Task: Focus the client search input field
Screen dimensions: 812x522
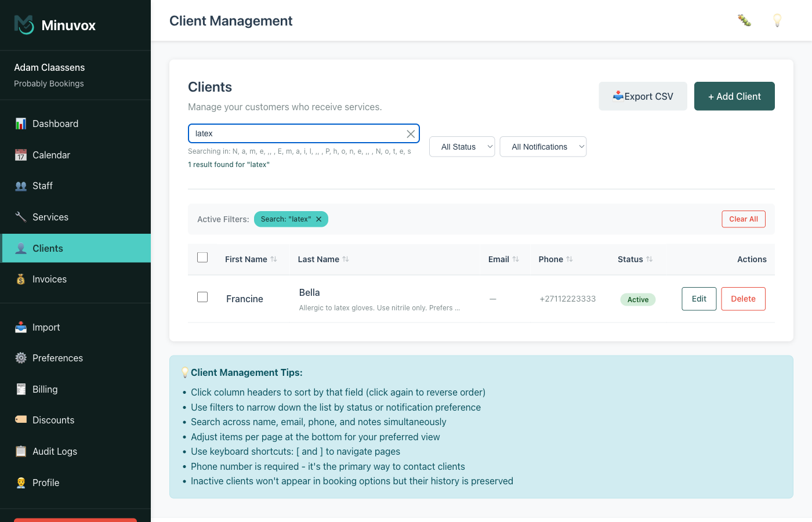Action: click(x=296, y=133)
